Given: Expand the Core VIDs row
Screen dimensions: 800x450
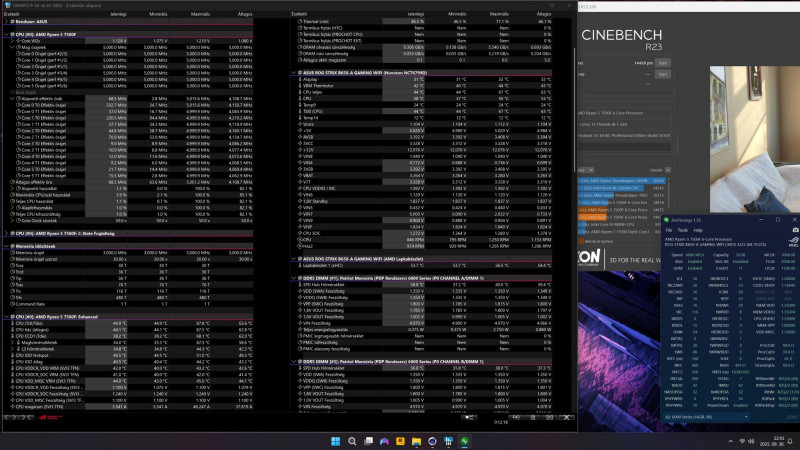Looking at the screenshot, I should [x=12, y=41].
